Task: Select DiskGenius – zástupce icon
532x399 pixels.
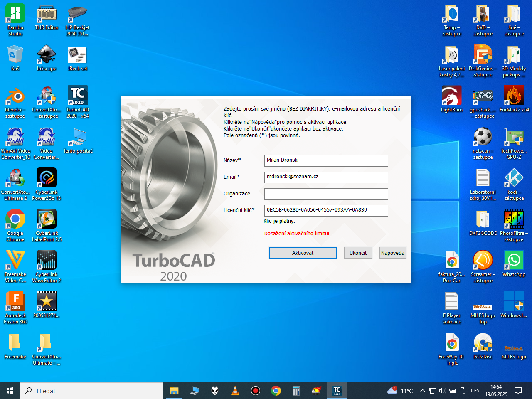Action: [483, 61]
